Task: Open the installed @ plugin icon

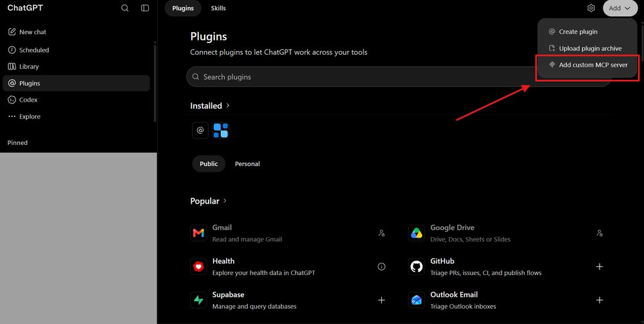Action: (200, 131)
